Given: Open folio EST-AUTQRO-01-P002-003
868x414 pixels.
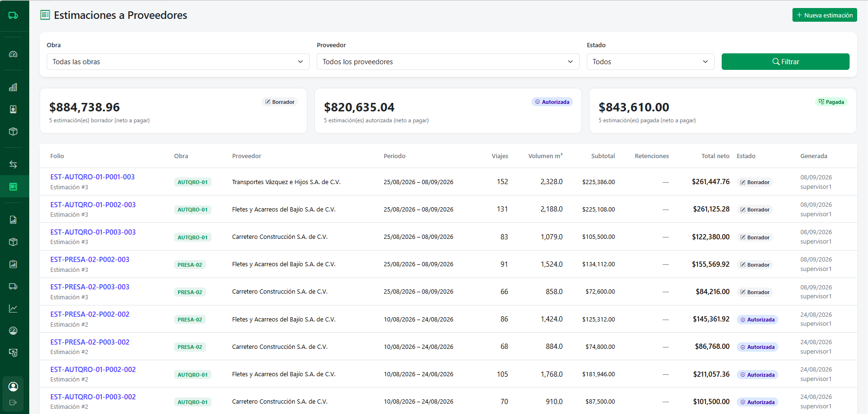Looking at the screenshot, I should tap(93, 205).
